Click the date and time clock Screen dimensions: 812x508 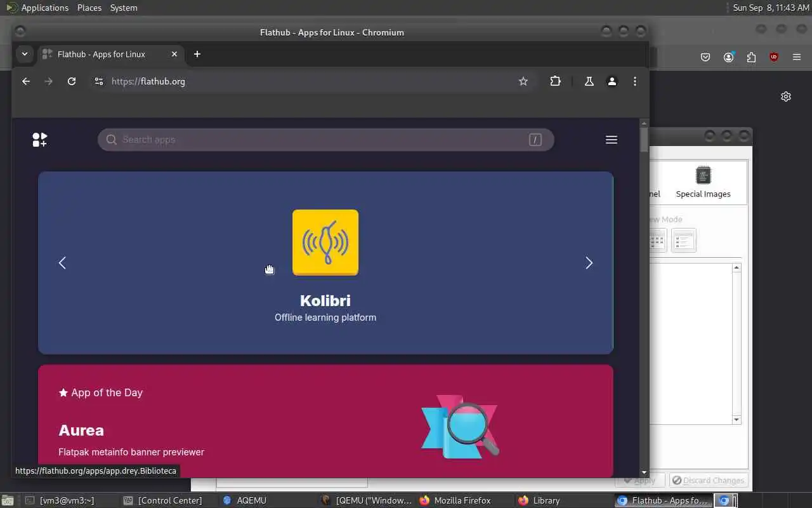click(771, 8)
